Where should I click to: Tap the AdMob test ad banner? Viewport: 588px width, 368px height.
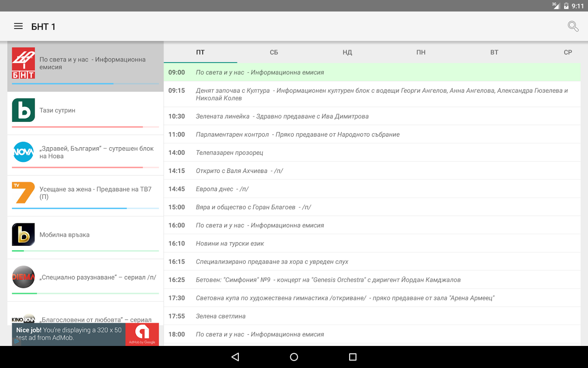(85, 334)
